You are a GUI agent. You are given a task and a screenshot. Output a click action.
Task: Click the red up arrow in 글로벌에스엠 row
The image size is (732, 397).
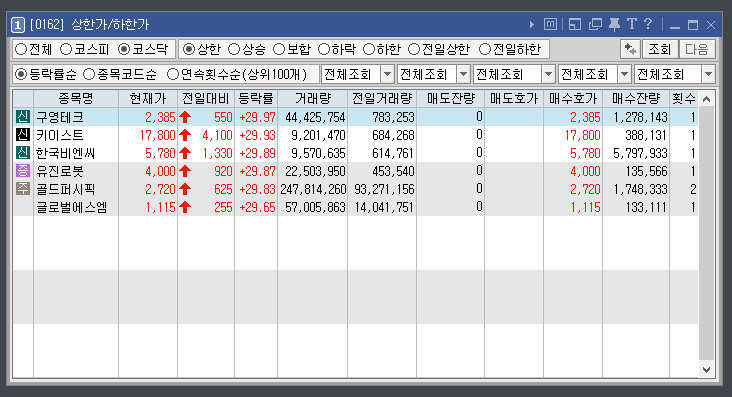point(185,207)
